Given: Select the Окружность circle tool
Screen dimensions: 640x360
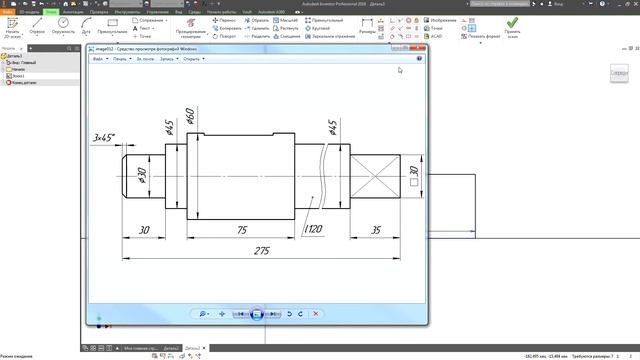Looking at the screenshot, I should pyautogui.click(x=63, y=26).
